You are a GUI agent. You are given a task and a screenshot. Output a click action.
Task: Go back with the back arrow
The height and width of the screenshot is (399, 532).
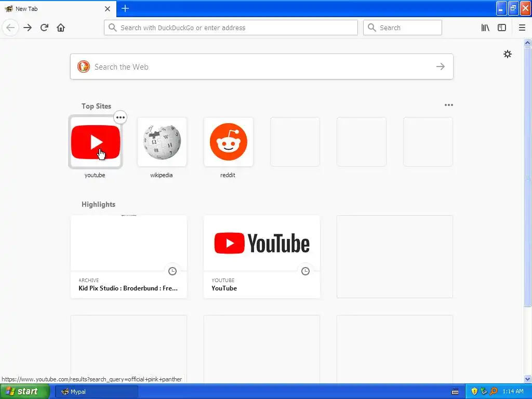(10, 28)
